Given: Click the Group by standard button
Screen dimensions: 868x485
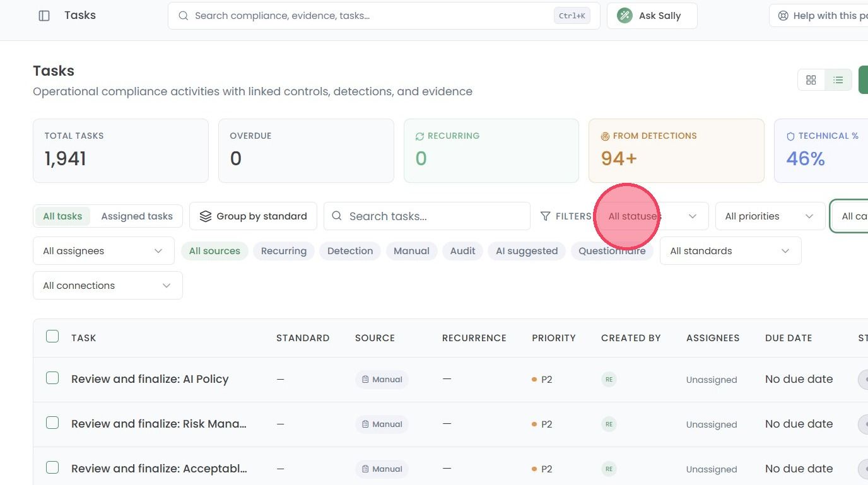Looking at the screenshot, I should click(x=253, y=216).
